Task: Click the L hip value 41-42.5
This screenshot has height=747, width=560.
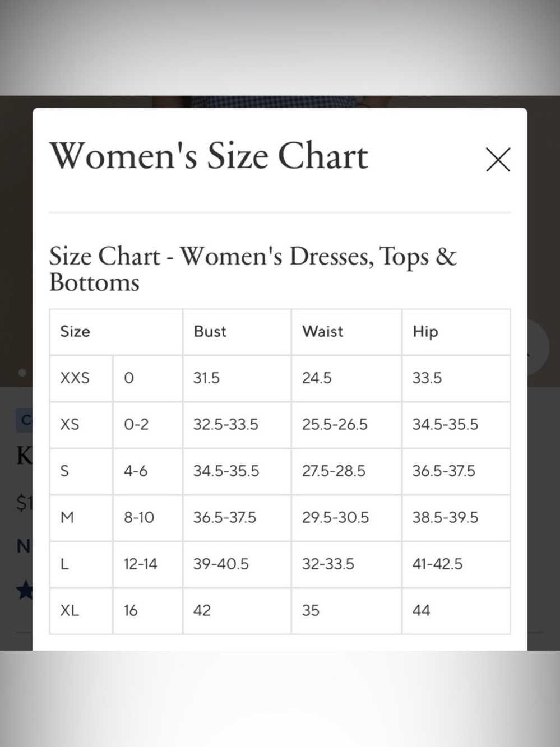Action: click(x=437, y=564)
